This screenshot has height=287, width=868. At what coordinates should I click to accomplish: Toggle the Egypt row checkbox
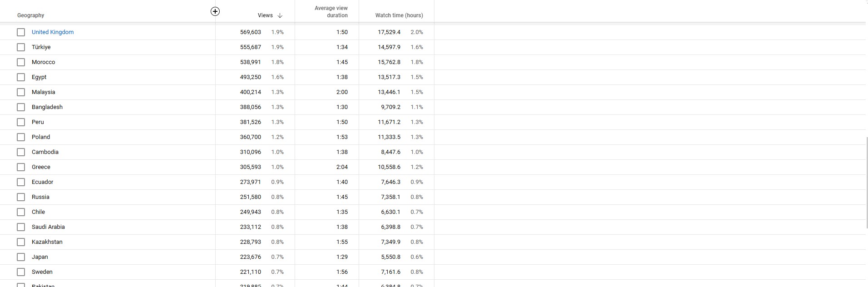click(21, 77)
